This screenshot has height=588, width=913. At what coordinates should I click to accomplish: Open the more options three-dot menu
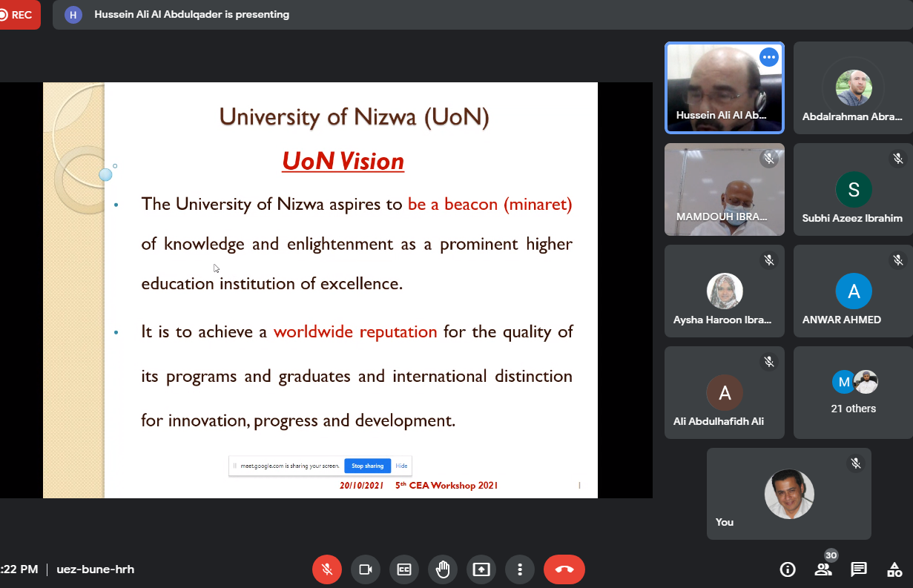click(x=520, y=569)
